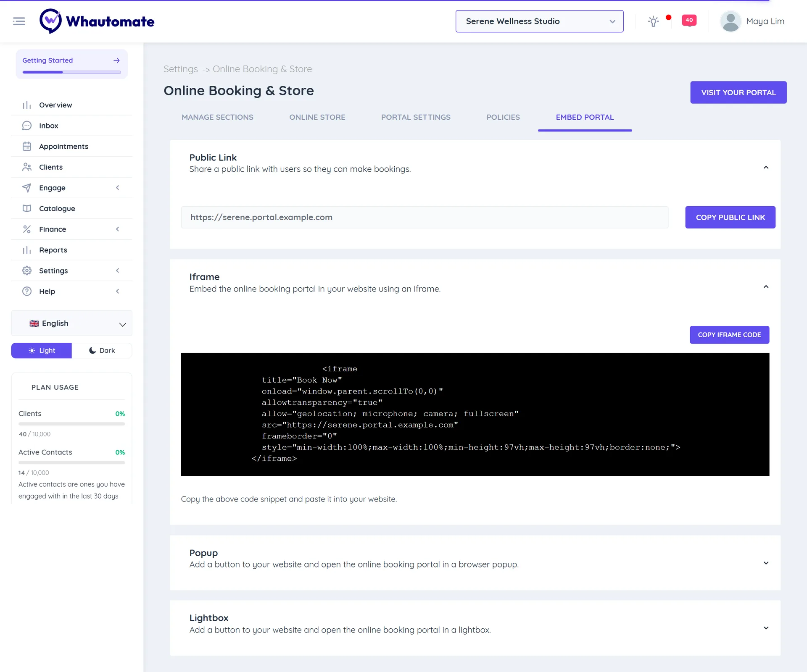This screenshot has height=672, width=807.
Task: Expand the Finance submenu chevron
Action: 118,229
